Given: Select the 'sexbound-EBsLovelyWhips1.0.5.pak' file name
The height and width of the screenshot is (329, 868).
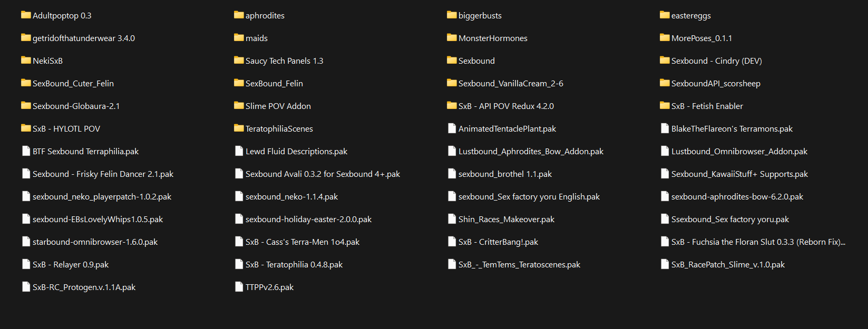Looking at the screenshot, I should coord(98,220).
